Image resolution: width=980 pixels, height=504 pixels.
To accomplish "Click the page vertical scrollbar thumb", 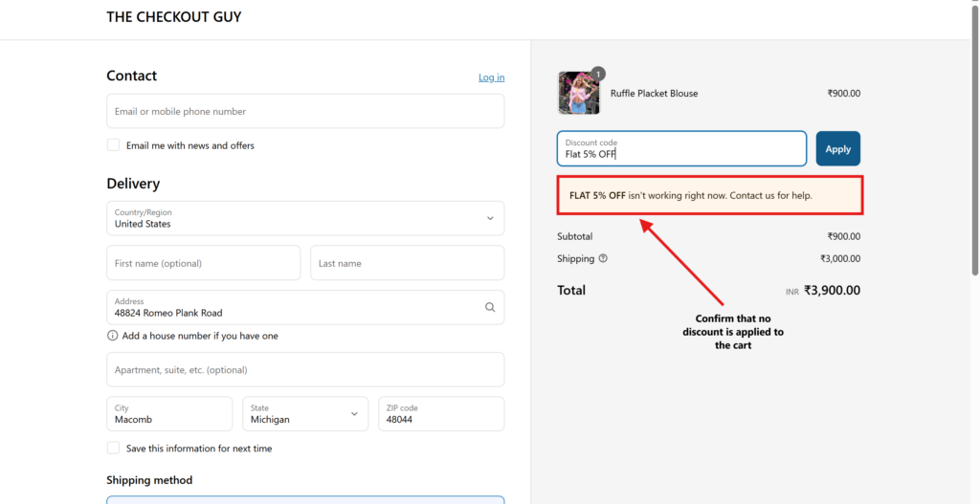I will (x=975, y=140).
